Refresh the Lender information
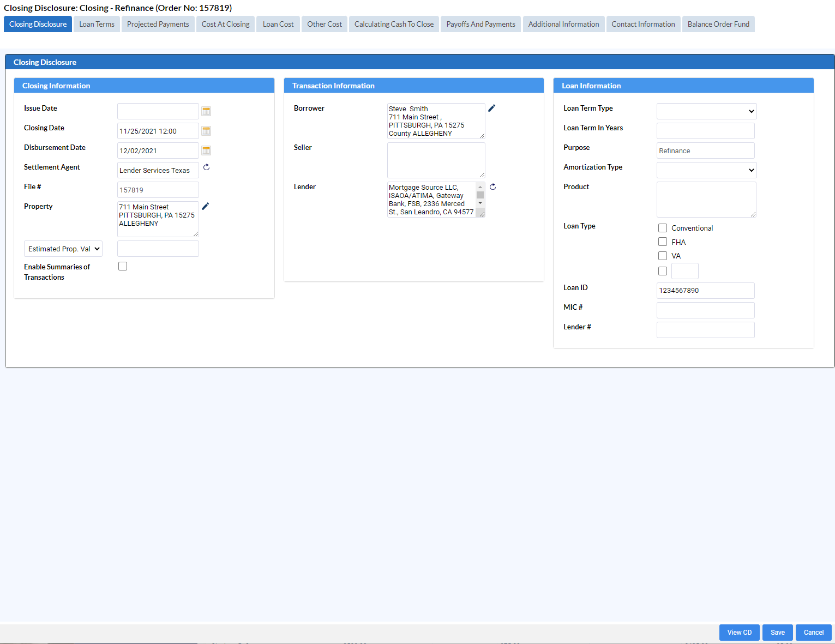 point(492,187)
